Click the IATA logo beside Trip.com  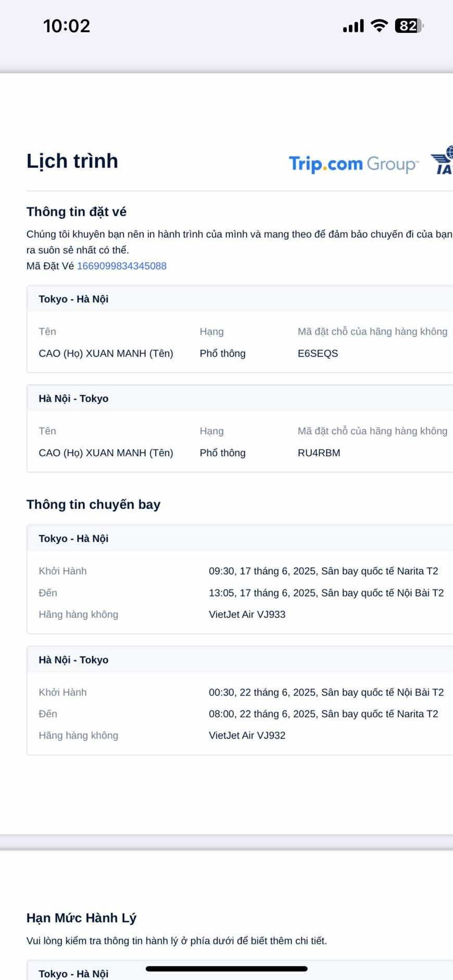[x=443, y=160]
